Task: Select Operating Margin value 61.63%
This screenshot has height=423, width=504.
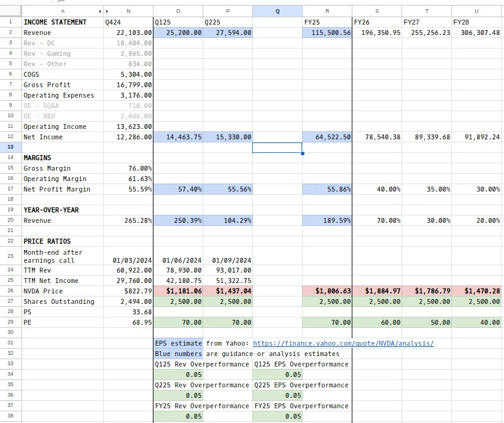Action: (128, 179)
